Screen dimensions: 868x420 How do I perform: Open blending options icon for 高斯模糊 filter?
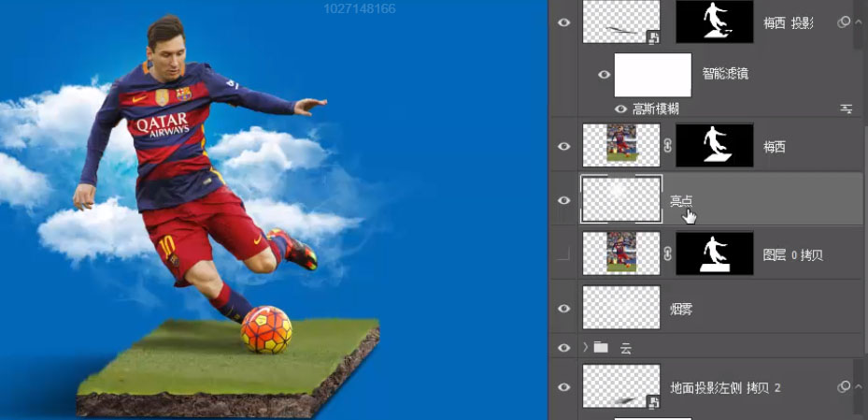846,109
